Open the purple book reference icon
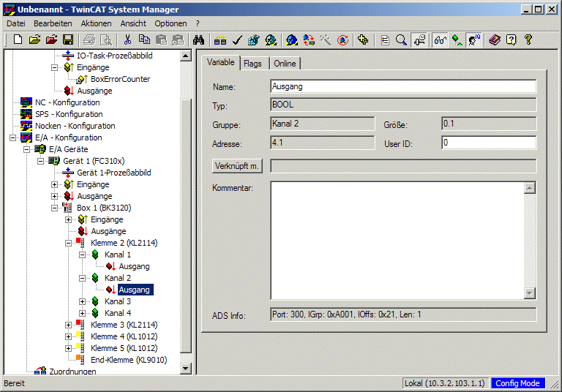562x392 pixels. point(495,39)
